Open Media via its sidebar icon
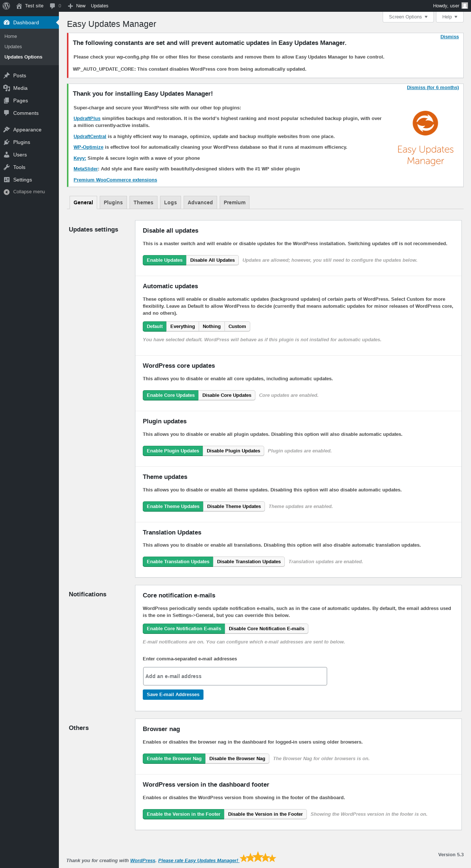The width and height of the screenshot is (471, 868). 7,88
